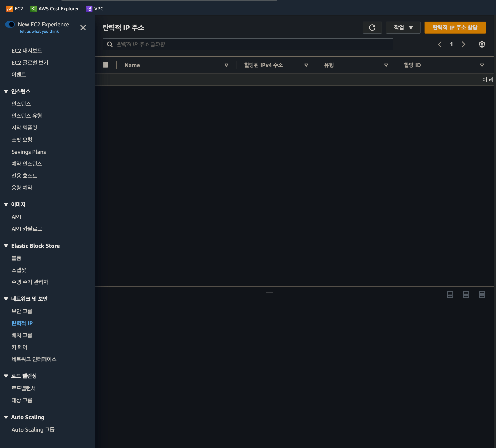The image size is (496, 448).
Task: Open Savings Plans page
Action: click(29, 152)
